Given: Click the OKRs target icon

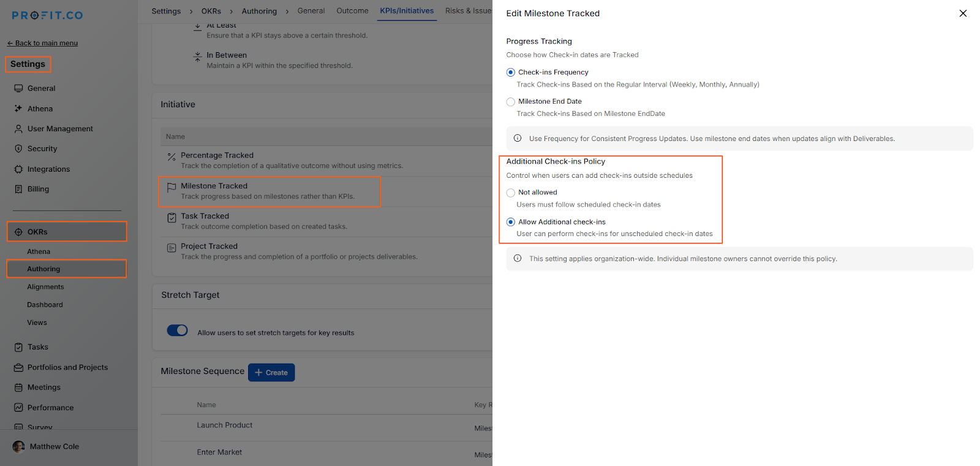Looking at the screenshot, I should tap(18, 232).
